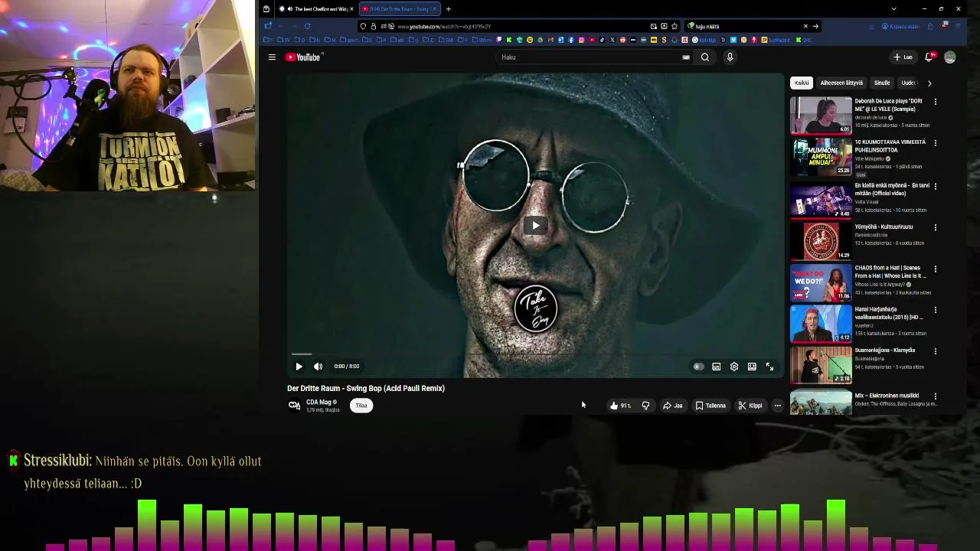Submit browser search with the arrow icon
This screenshot has height=551, width=980.
(815, 26)
